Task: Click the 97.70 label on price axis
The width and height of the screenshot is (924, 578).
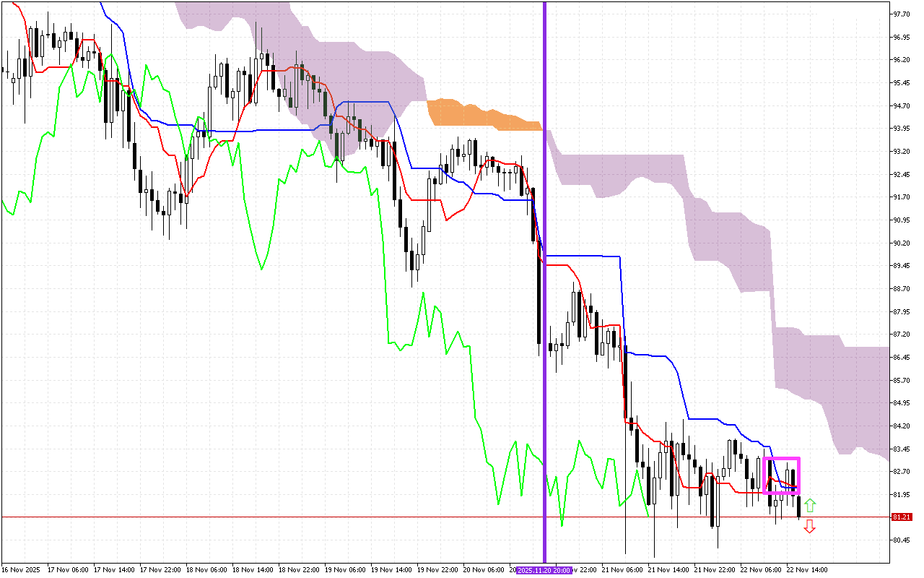Action: (900, 14)
